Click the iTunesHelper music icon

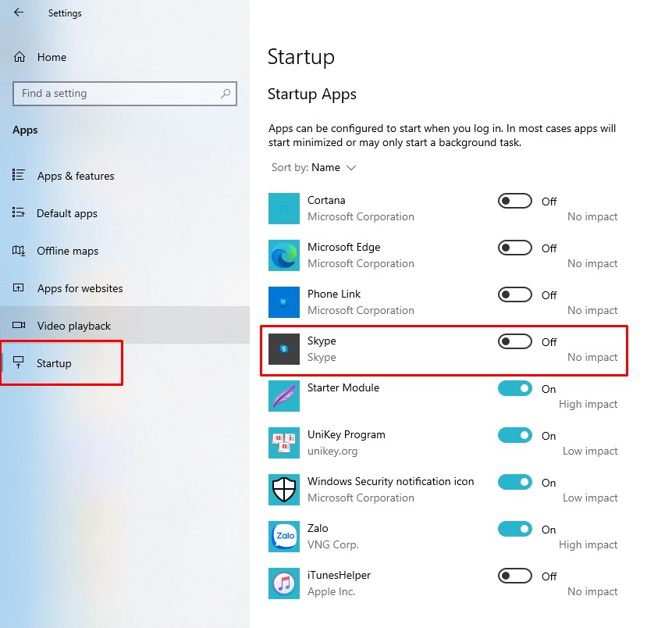(x=283, y=583)
